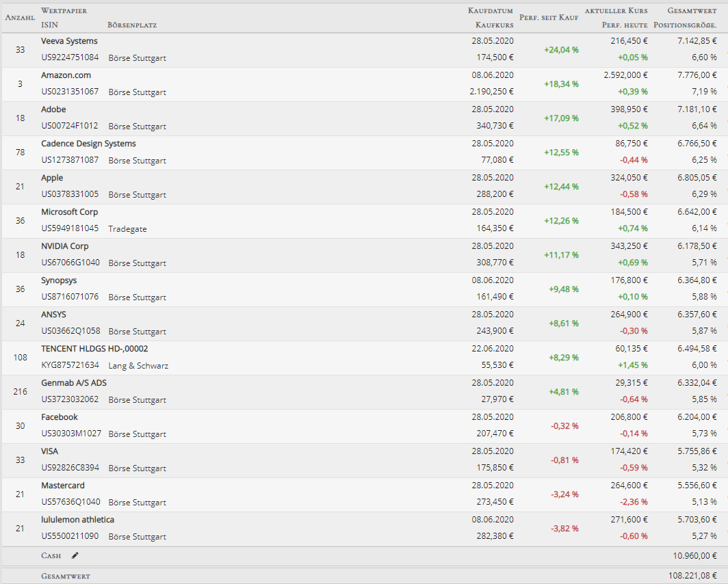The width and height of the screenshot is (728, 584).
Task: Select the Genmab A/S ADS name
Action: (74, 383)
